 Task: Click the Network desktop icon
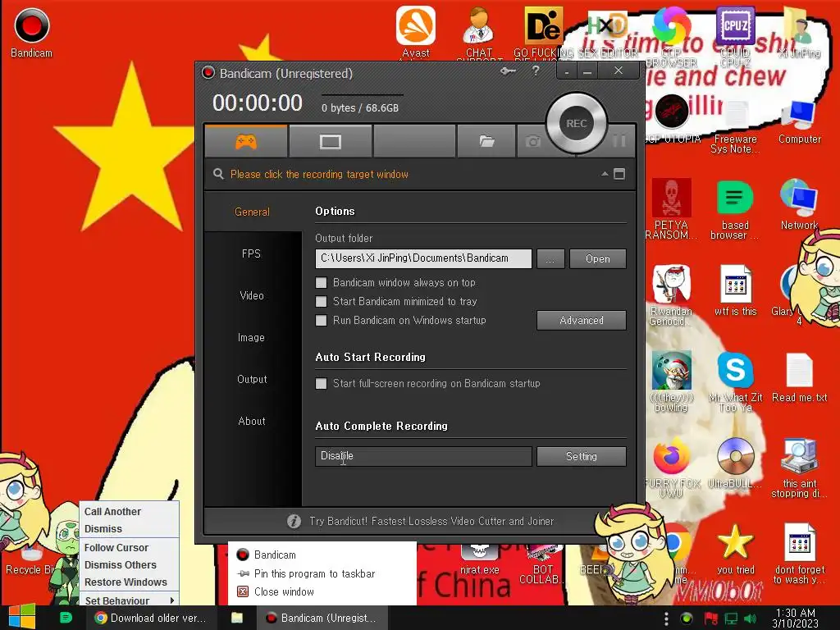(799, 204)
